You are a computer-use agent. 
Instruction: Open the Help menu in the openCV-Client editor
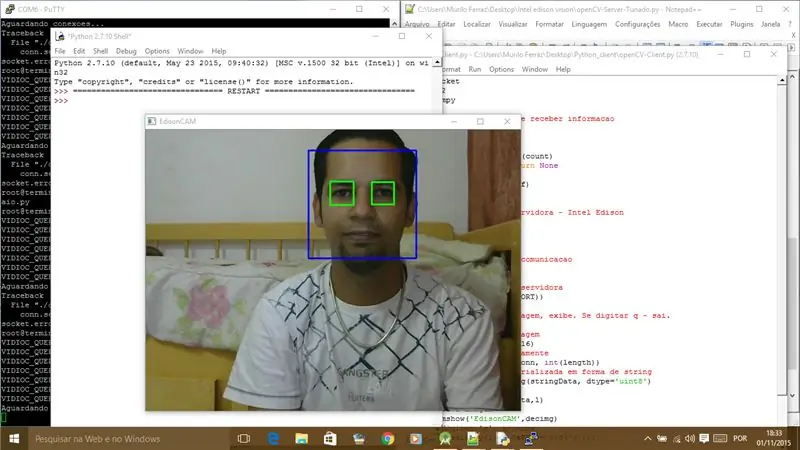(563, 69)
